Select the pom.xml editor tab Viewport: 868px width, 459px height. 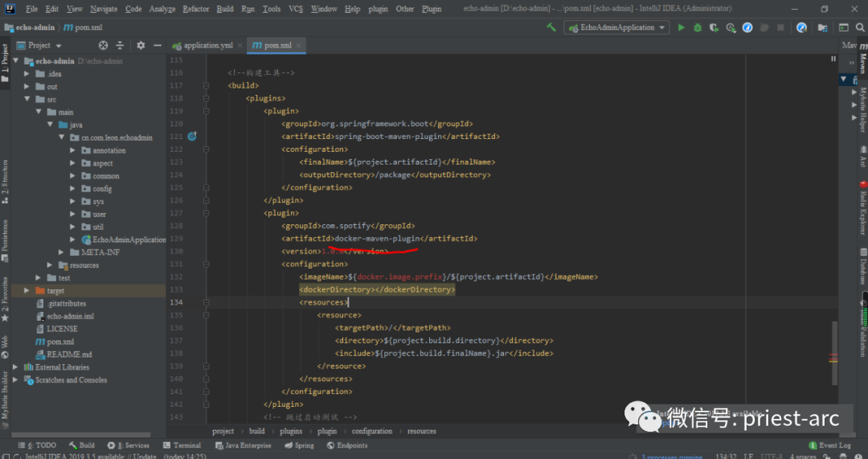click(276, 45)
